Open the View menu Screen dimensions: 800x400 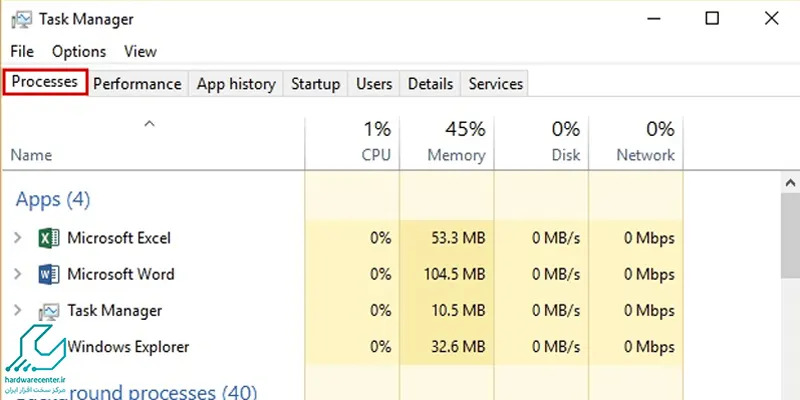(140, 52)
